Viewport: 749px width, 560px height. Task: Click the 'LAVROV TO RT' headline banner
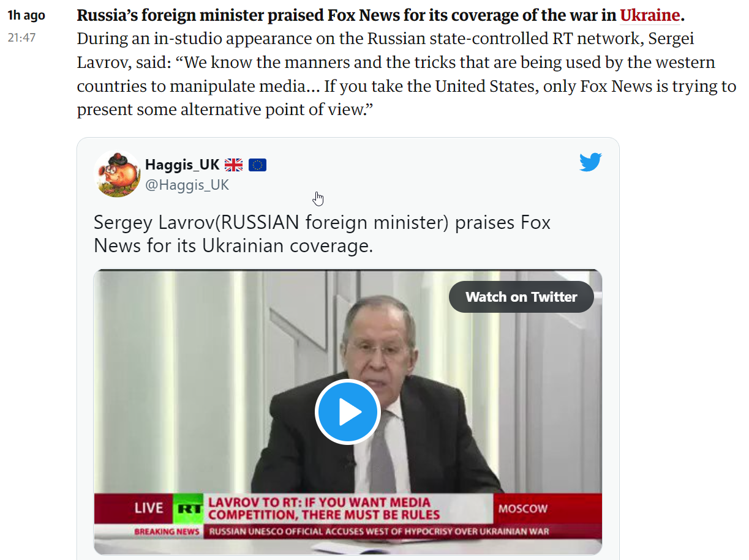[324, 509]
